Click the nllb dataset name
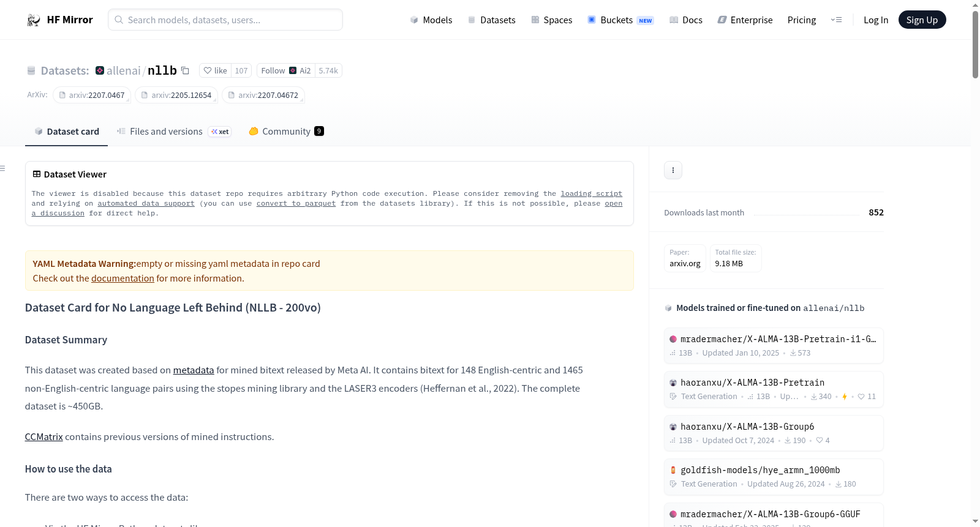The image size is (980, 527). click(162, 70)
